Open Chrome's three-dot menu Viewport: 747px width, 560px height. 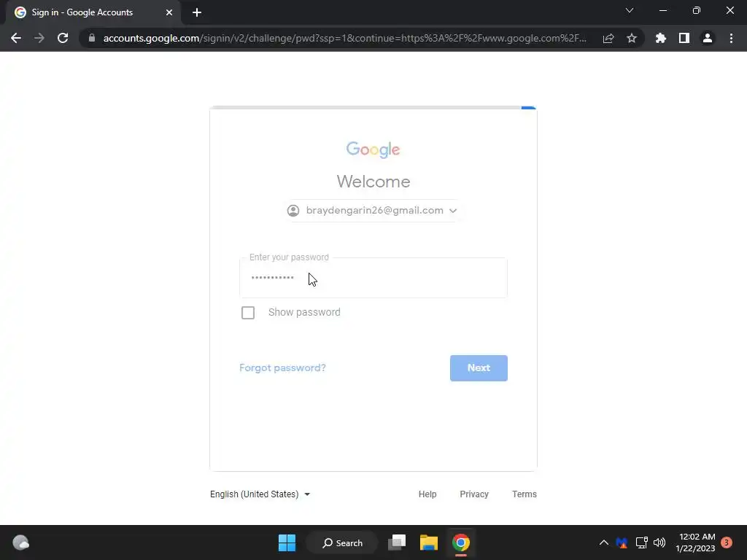pos(731,38)
